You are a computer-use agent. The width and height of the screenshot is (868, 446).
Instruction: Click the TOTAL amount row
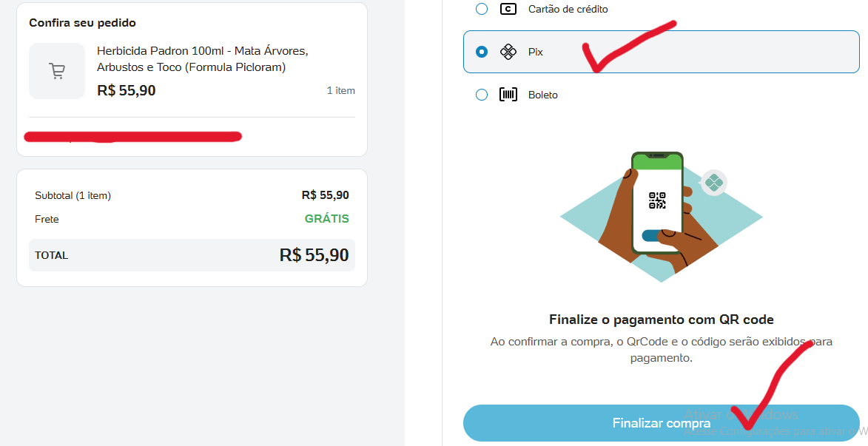pos(192,255)
